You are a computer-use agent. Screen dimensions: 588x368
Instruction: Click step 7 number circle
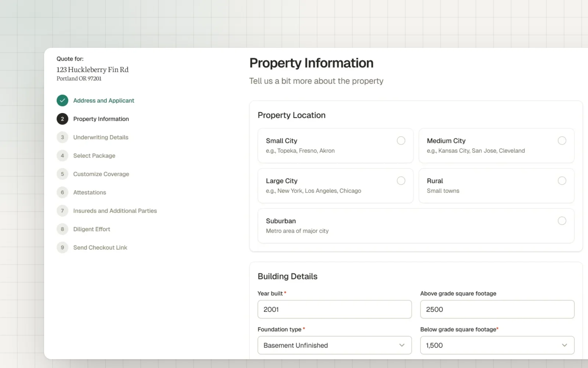(x=62, y=211)
